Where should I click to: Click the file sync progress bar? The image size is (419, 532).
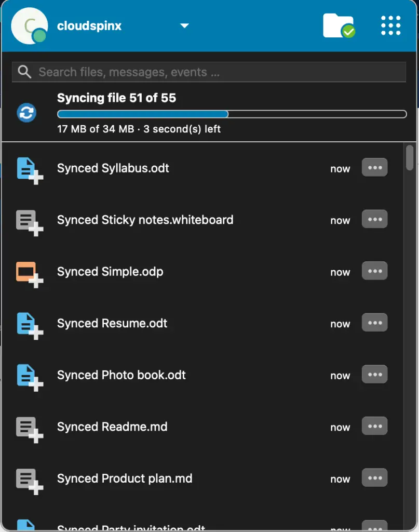click(232, 113)
